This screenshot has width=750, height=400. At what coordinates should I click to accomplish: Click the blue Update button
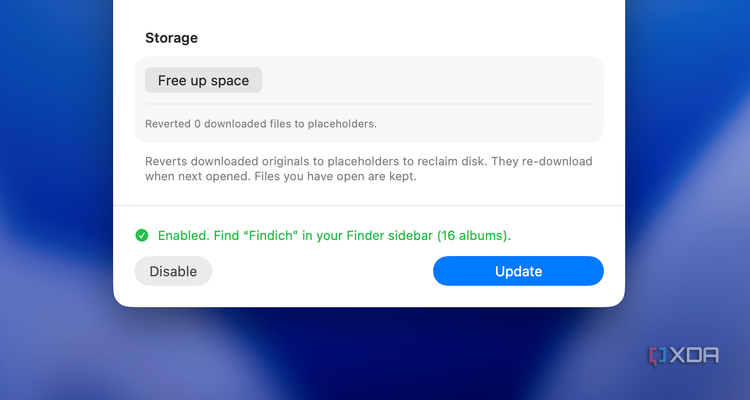518,271
